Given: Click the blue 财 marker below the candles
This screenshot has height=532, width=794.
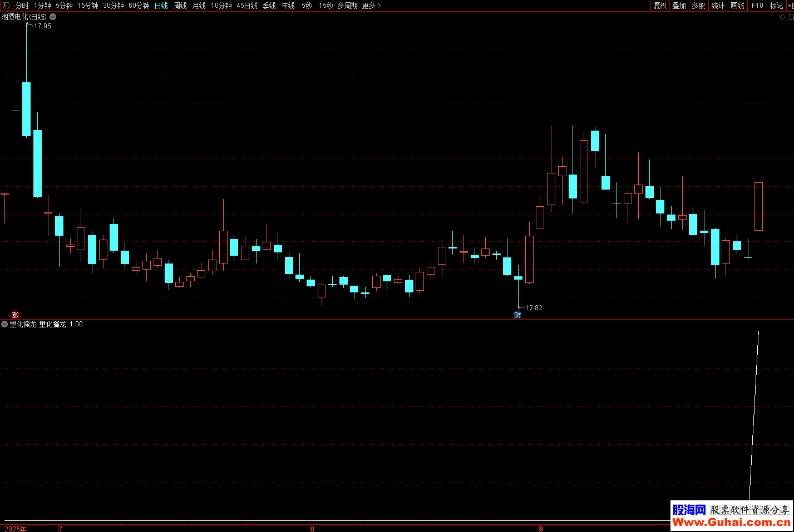Looking at the screenshot, I should 517,315.
